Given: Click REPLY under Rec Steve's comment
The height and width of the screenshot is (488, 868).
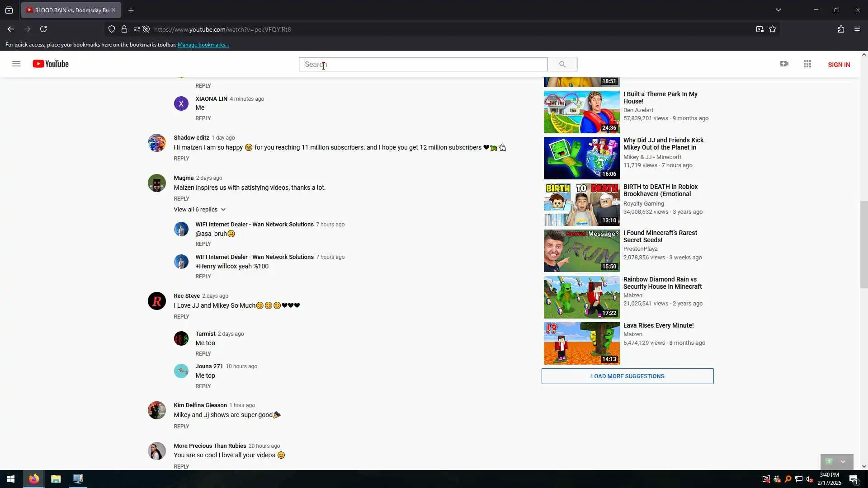Looking at the screenshot, I should tap(181, 317).
